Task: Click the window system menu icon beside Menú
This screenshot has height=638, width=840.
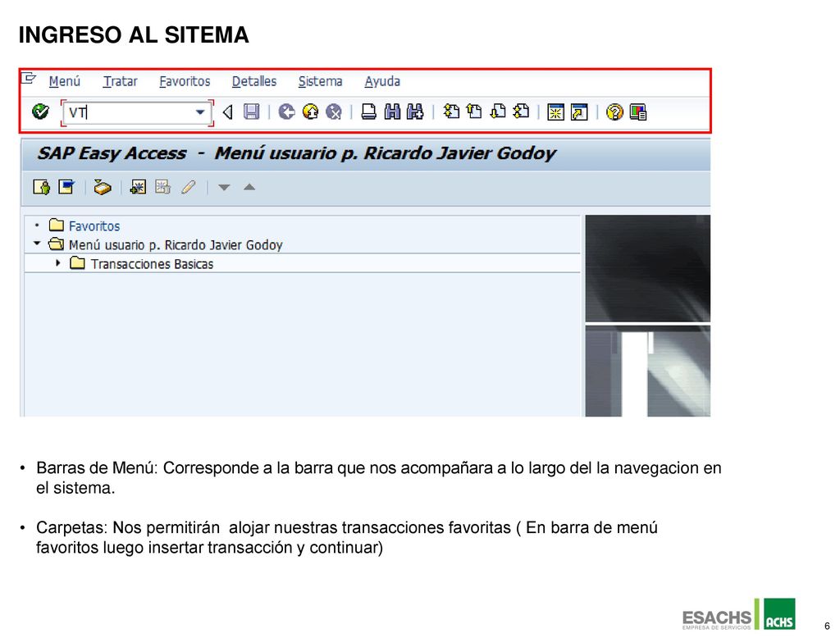Action: (x=29, y=79)
